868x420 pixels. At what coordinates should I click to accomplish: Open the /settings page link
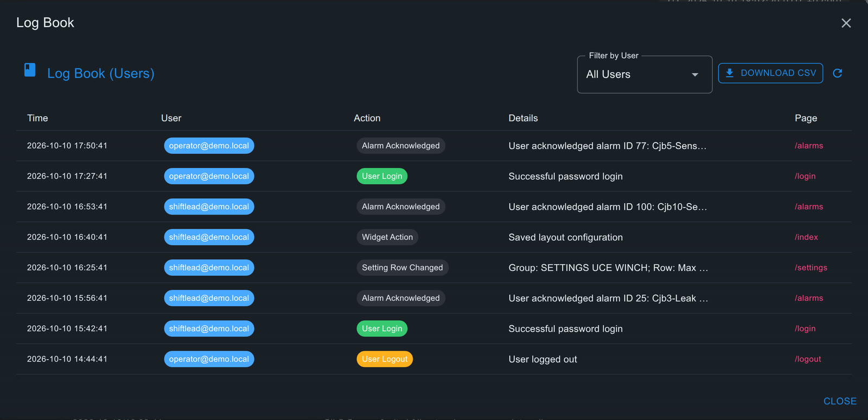[811, 268]
